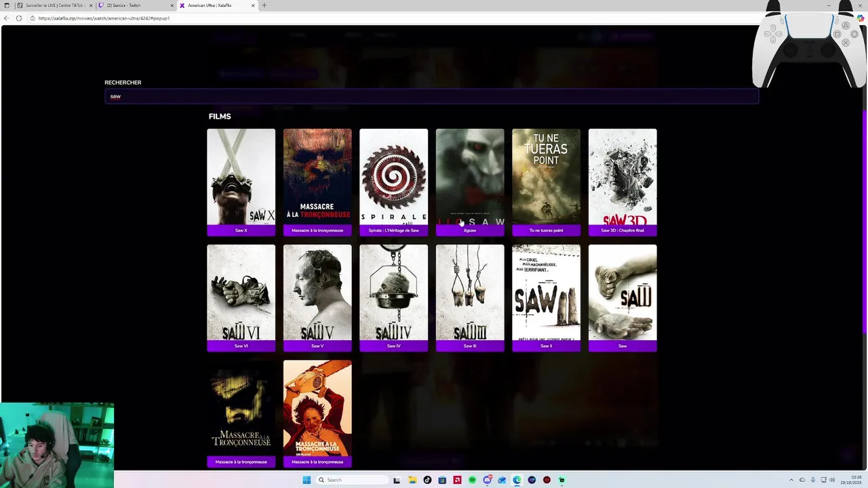Open the dark round app icon right of Edge

point(532,480)
